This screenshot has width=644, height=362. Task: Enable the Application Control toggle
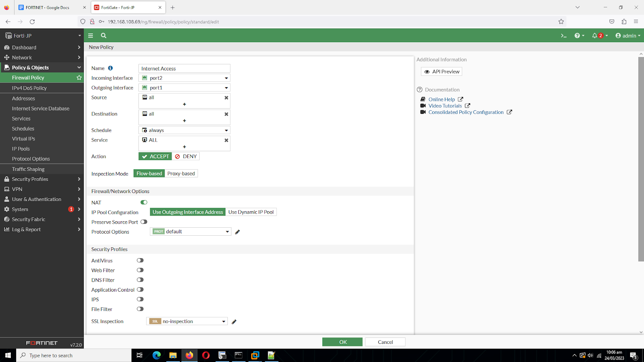click(x=140, y=289)
